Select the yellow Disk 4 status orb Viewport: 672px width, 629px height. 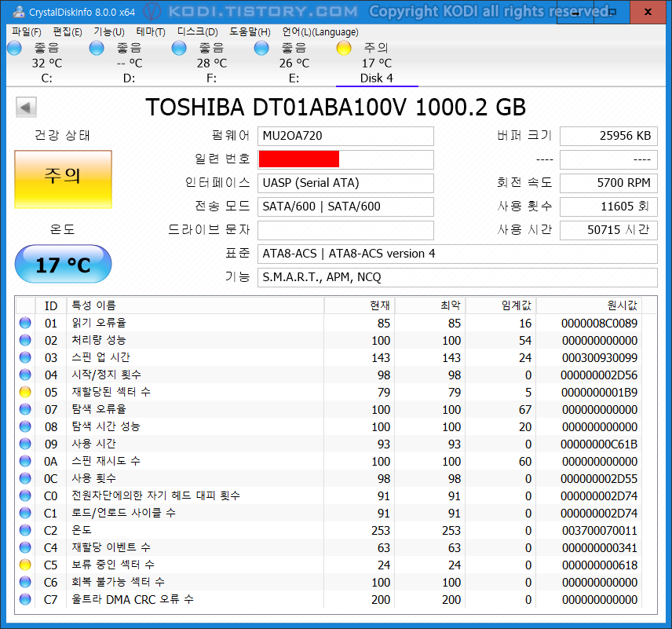tap(344, 48)
